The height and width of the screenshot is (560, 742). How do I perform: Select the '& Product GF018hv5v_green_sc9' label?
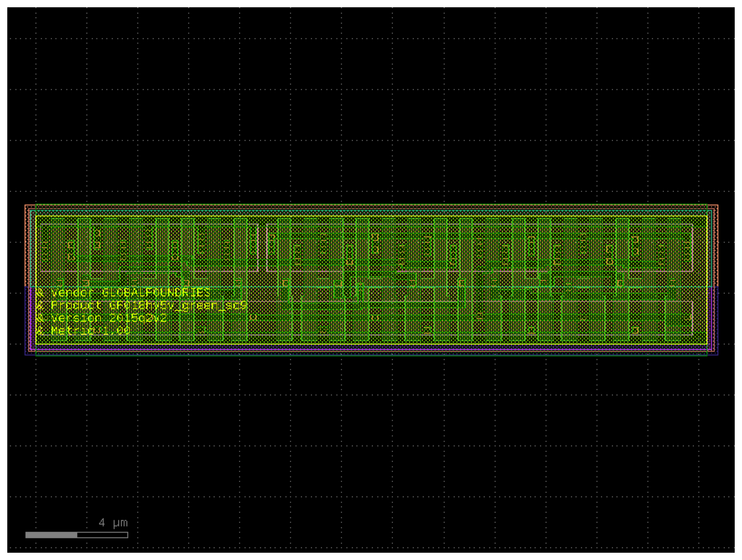[x=142, y=305]
